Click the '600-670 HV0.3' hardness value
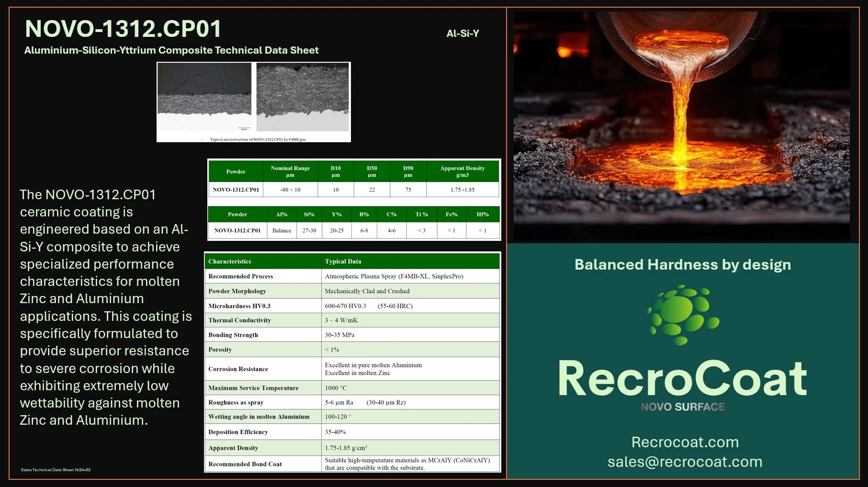The image size is (868, 487). [x=345, y=306]
